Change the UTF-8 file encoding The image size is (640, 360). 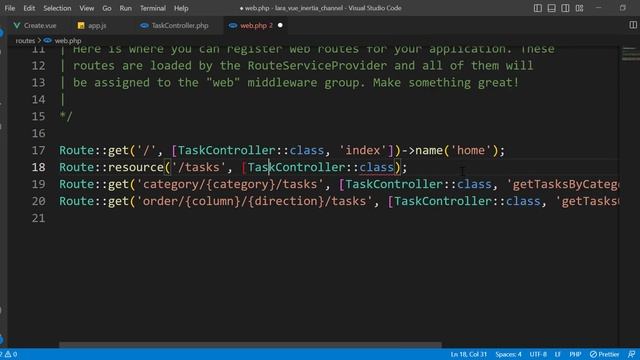coord(538,354)
